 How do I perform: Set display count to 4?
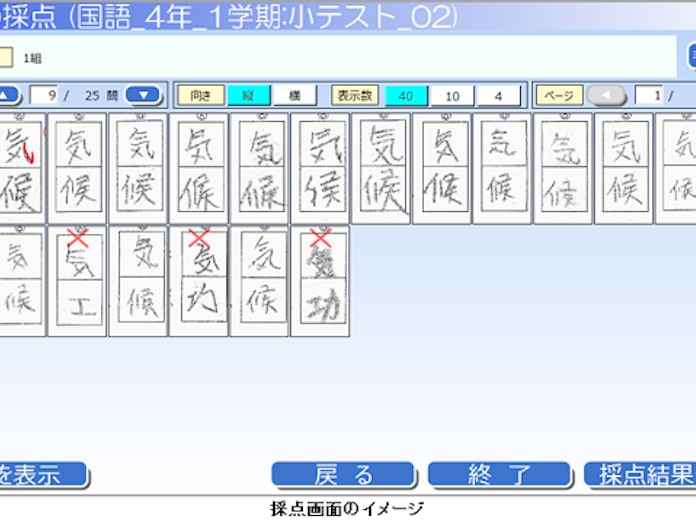point(498,96)
